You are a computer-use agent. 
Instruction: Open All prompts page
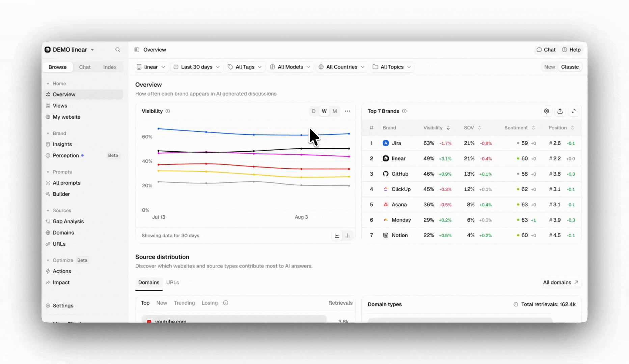coord(66,183)
